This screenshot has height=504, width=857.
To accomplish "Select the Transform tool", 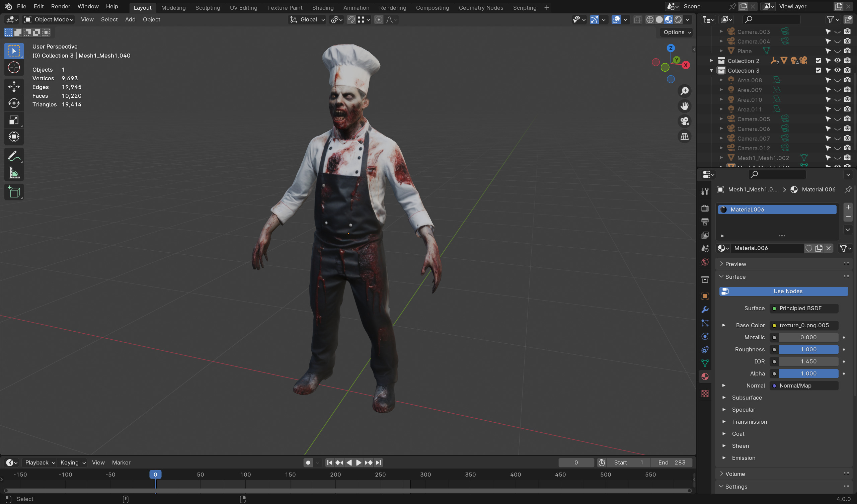I will pos(14,137).
